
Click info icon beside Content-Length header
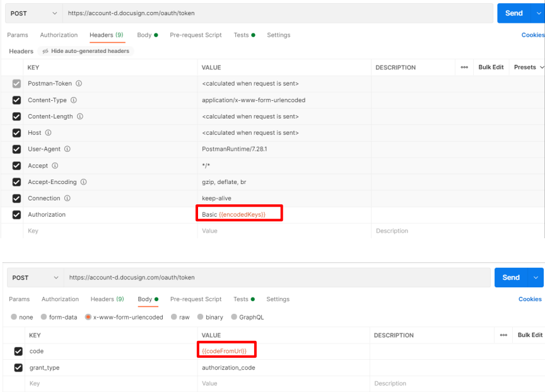80,117
